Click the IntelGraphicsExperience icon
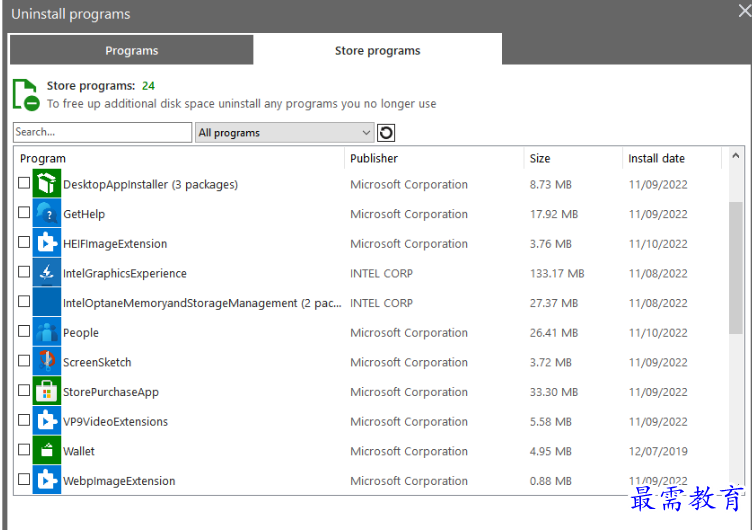The height and width of the screenshot is (530, 752). pos(47,272)
